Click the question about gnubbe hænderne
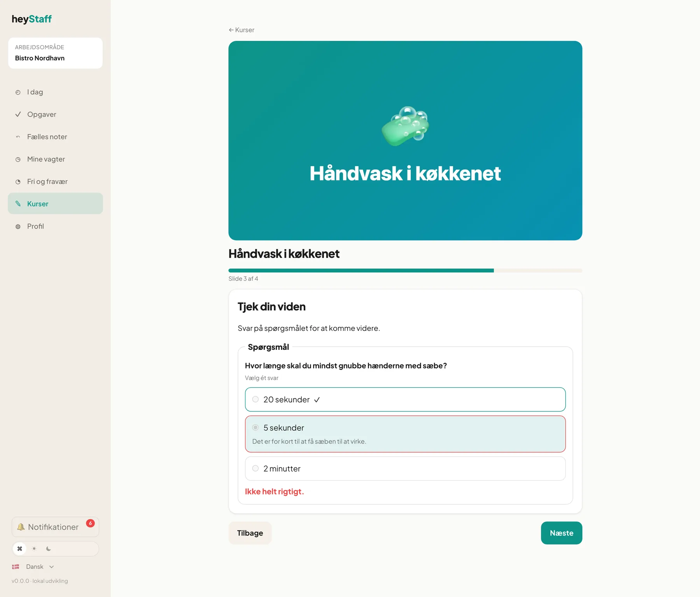Screen dimensions: 700x597 346,366
